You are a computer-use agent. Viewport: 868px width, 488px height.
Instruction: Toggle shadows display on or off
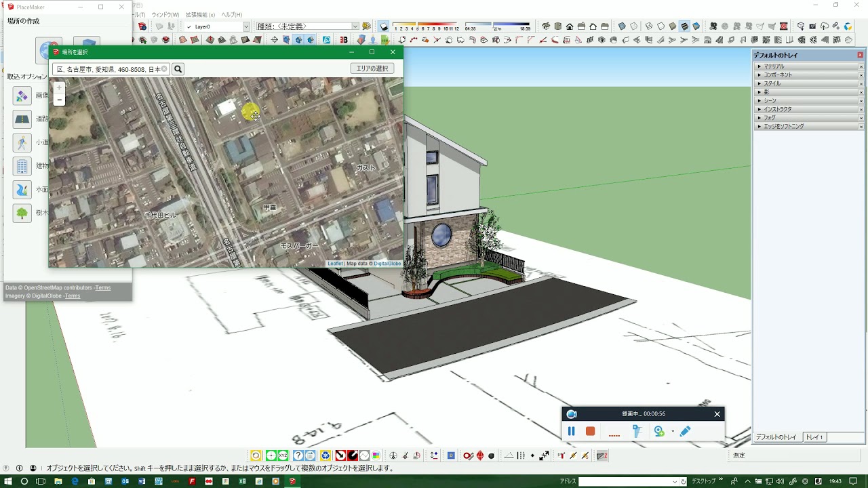point(384,26)
